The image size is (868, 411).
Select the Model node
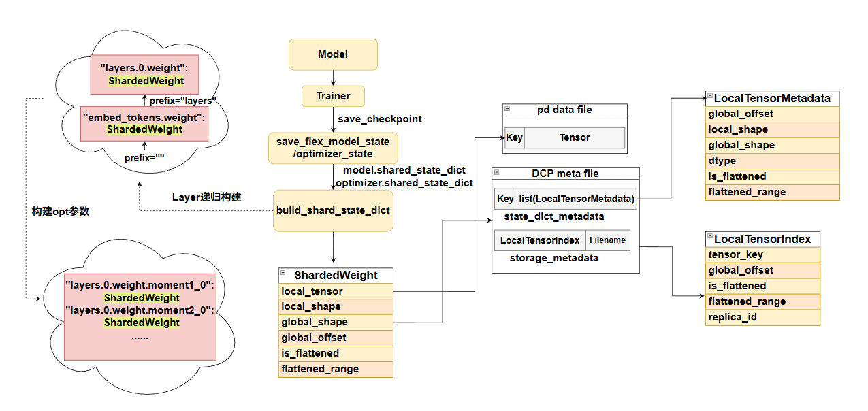click(x=333, y=54)
